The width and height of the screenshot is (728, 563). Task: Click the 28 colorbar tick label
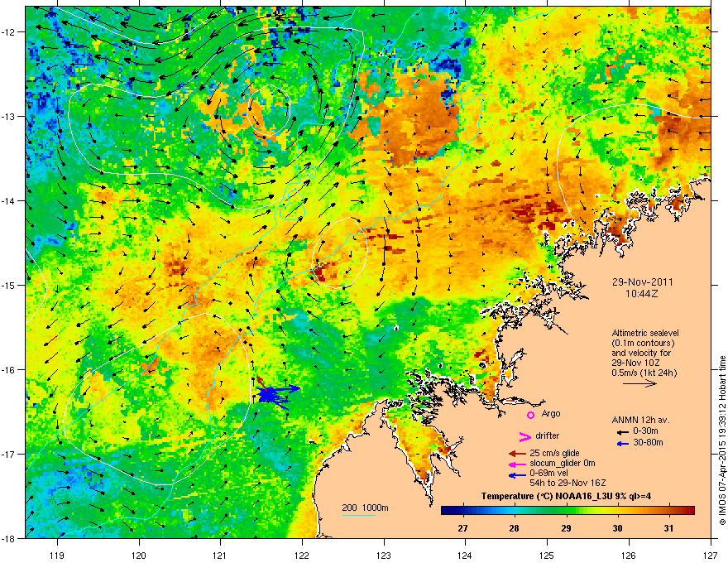tap(514, 528)
